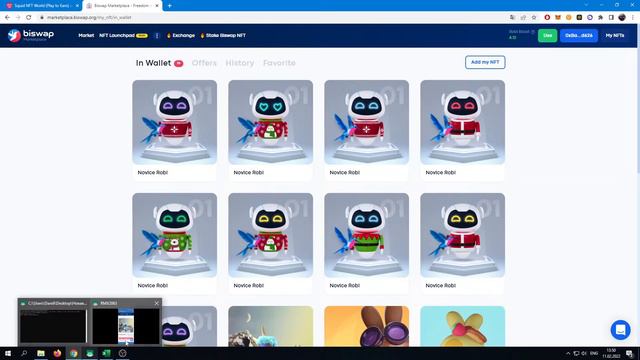Click Novice Robi label under heart-eyes robot
640x360 pixels.
coord(249,173)
